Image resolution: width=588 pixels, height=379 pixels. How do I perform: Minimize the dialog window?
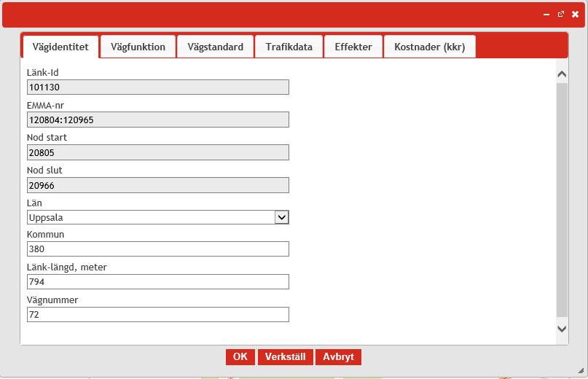[546, 15]
